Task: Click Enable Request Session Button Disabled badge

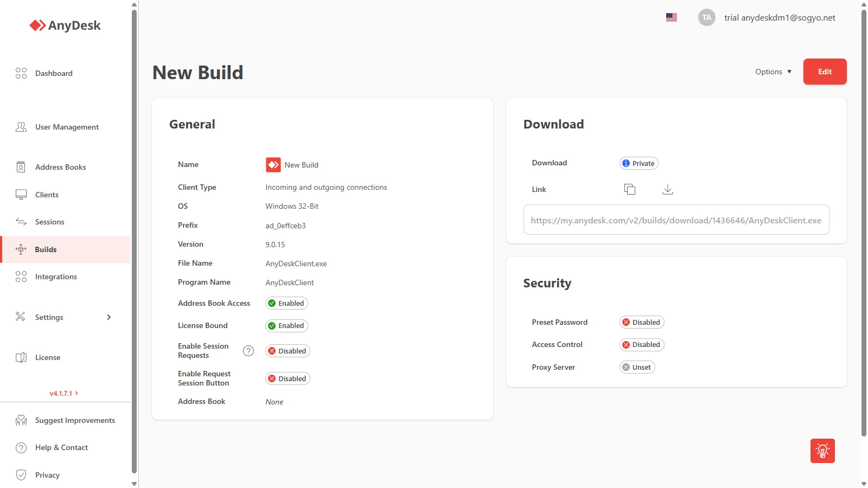Action: coord(288,378)
